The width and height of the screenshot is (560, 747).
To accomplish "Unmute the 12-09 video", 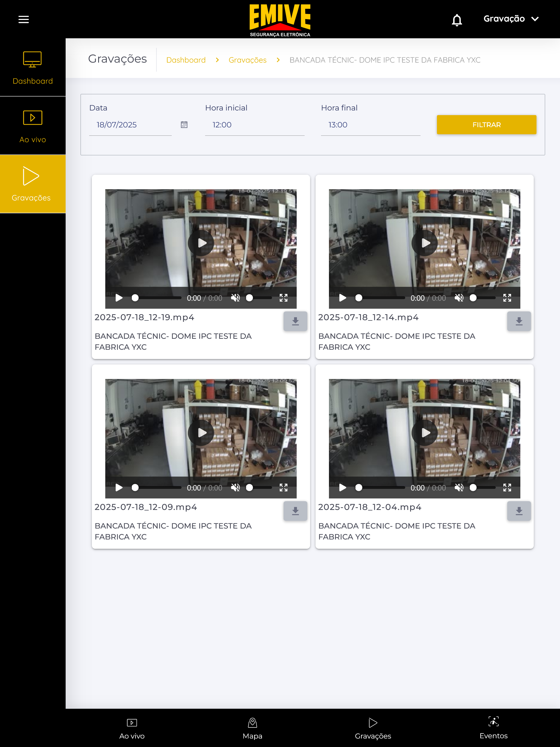I will [x=235, y=488].
